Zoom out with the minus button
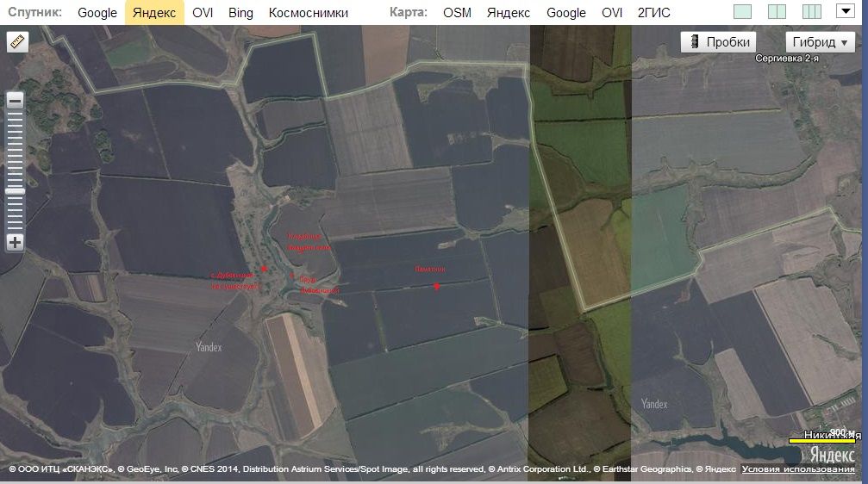The height and width of the screenshot is (484, 868). 15,100
